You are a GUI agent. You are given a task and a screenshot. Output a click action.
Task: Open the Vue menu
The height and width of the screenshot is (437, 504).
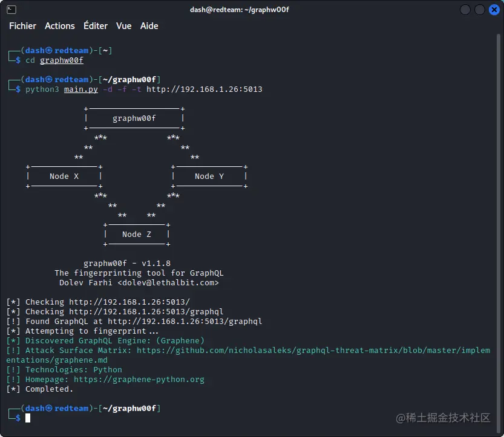[x=124, y=25]
